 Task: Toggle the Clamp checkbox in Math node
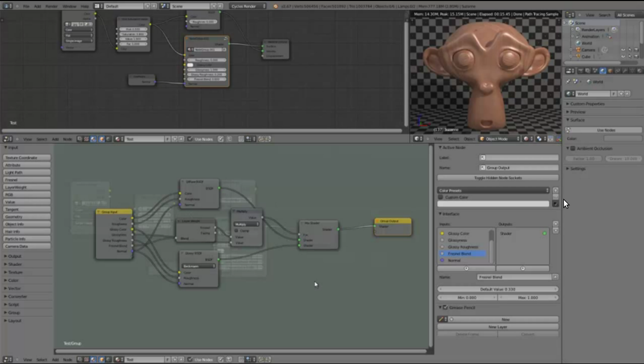click(237, 230)
